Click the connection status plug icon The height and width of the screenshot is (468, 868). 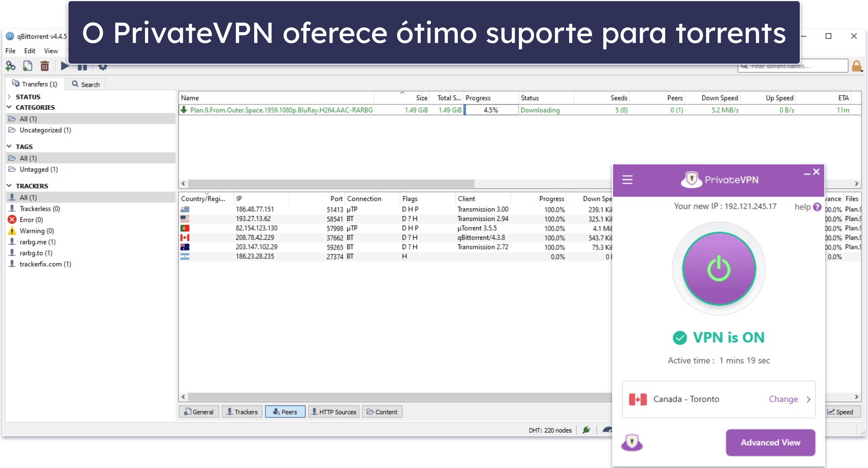586,430
